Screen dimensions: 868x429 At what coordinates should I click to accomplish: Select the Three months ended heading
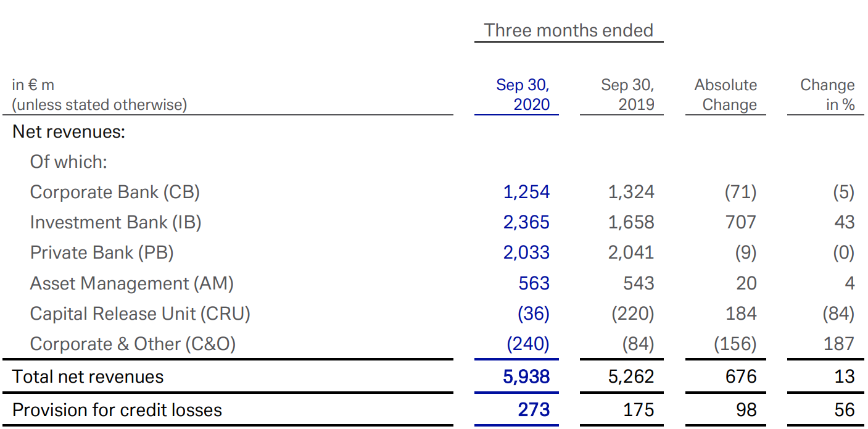tap(568, 30)
